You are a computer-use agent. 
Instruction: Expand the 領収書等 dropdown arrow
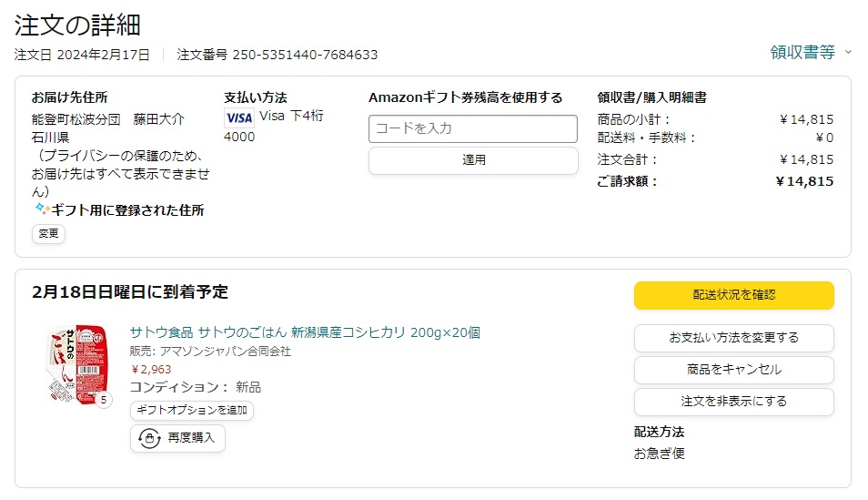[x=847, y=52]
